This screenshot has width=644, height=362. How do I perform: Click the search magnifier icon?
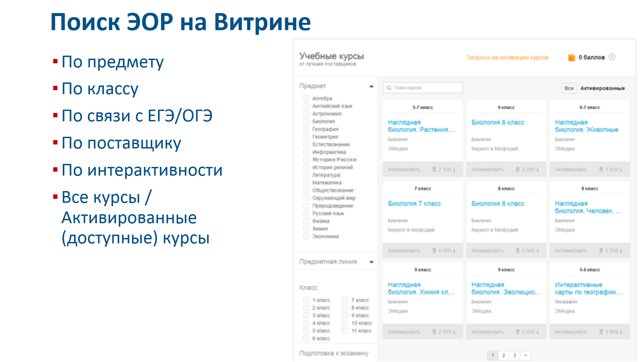point(389,88)
